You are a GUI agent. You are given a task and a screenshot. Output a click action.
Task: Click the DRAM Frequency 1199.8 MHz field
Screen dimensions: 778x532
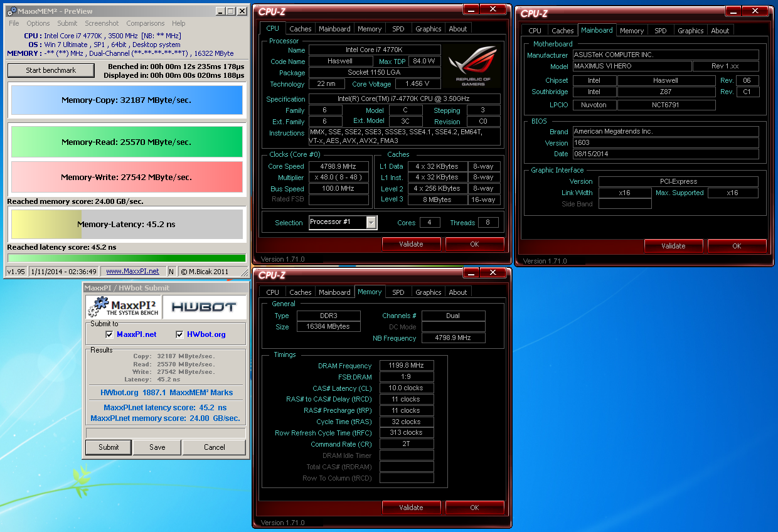[x=407, y=366]
